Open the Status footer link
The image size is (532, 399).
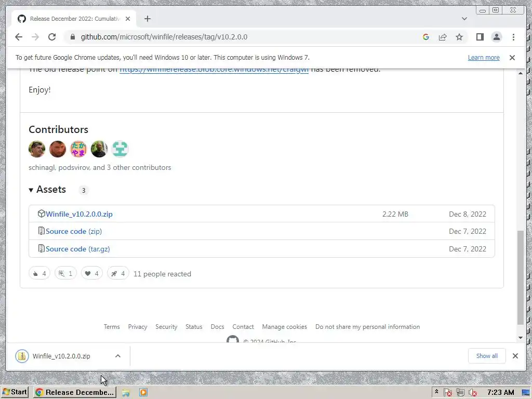coord(194,327)
